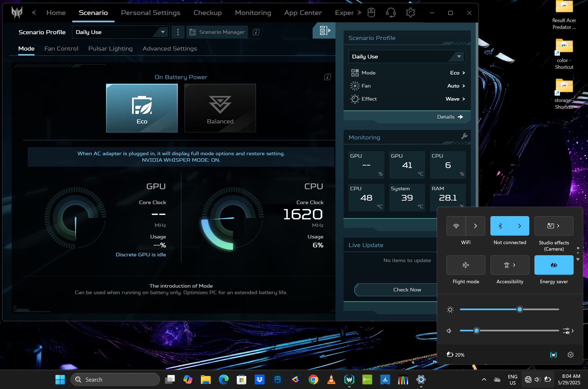The width and height of the screenshot is (588, 389).
Task: Click the battery 20% indicator in quick settings
Action: coord(456,355)
